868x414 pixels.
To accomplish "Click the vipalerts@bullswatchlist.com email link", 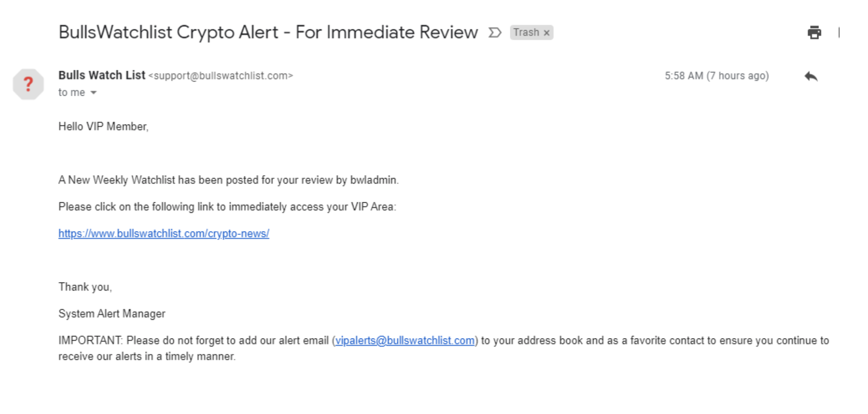I will coord(405,340).
